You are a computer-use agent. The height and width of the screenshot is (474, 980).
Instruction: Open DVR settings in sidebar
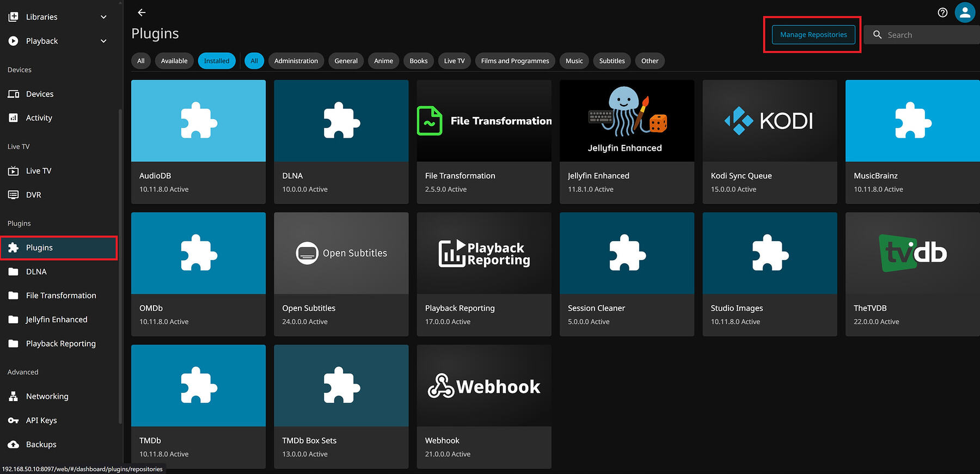59,195
